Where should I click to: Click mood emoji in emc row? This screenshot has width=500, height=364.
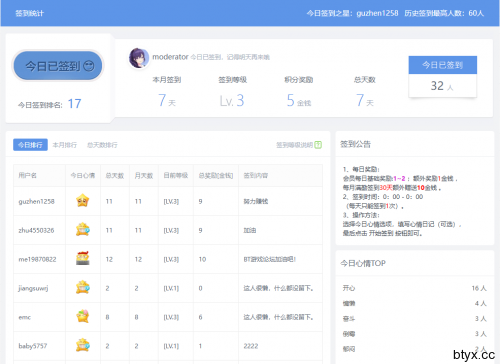(82, 316)
